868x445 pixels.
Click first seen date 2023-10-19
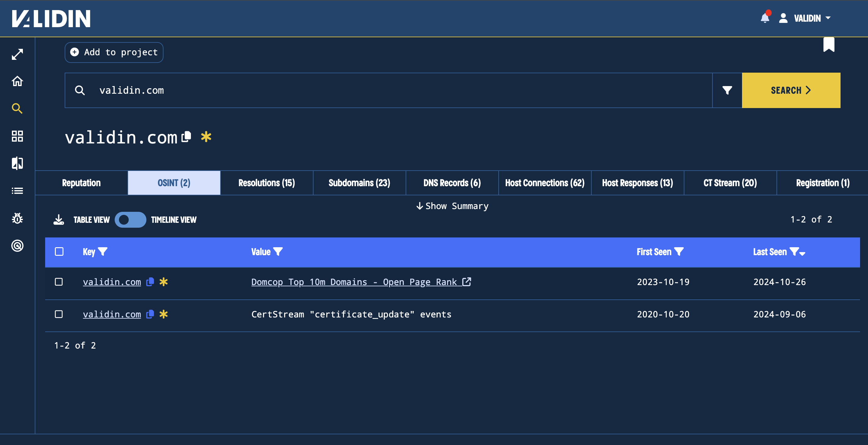(x=663, y=282)
